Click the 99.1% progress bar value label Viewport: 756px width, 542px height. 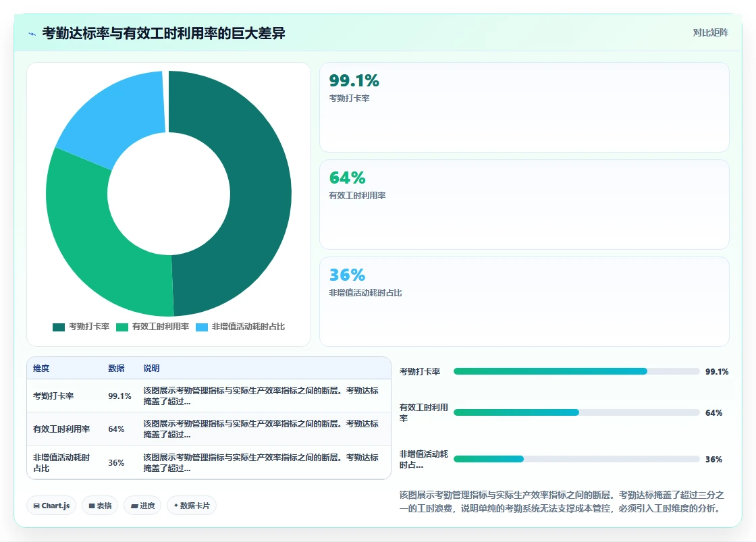click(717, 372)
